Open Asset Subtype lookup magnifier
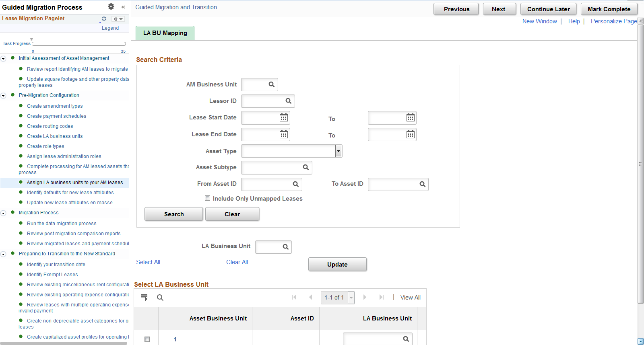Screen dimensions: 644x345 306,167
